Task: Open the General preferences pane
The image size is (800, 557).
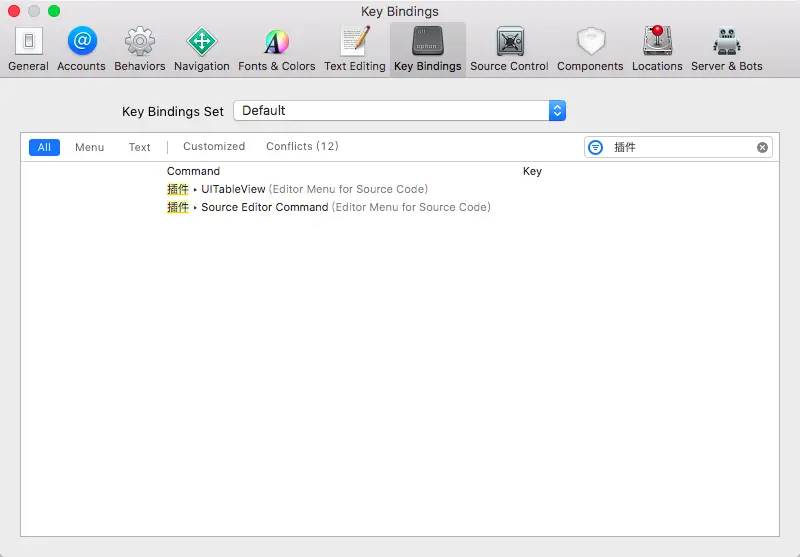Action: 28,49
